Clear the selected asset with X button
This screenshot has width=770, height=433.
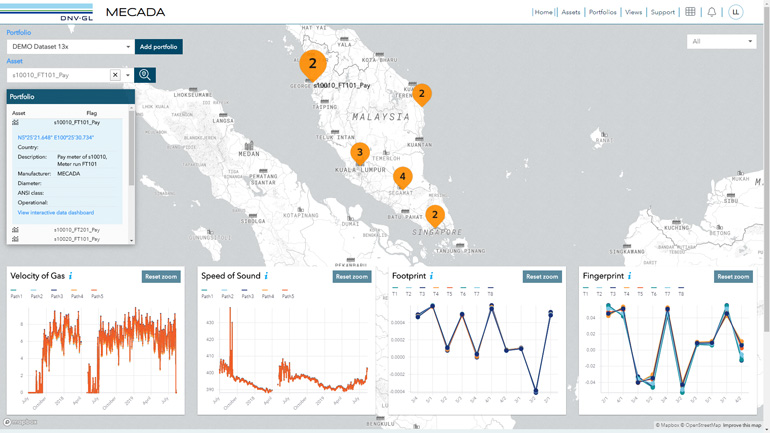click(x=115, y=75)
